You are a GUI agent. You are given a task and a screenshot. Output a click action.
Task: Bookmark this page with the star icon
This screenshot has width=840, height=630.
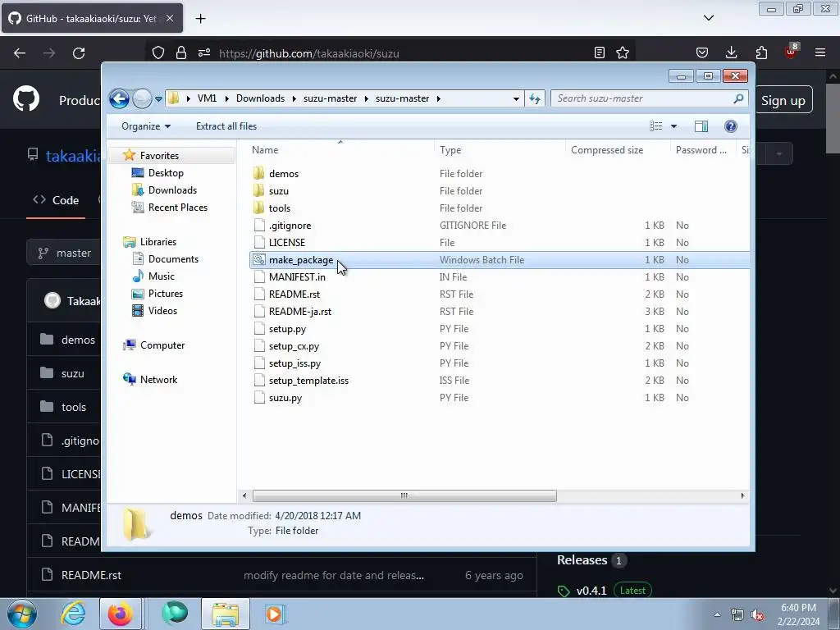click(x=623, y=53)
